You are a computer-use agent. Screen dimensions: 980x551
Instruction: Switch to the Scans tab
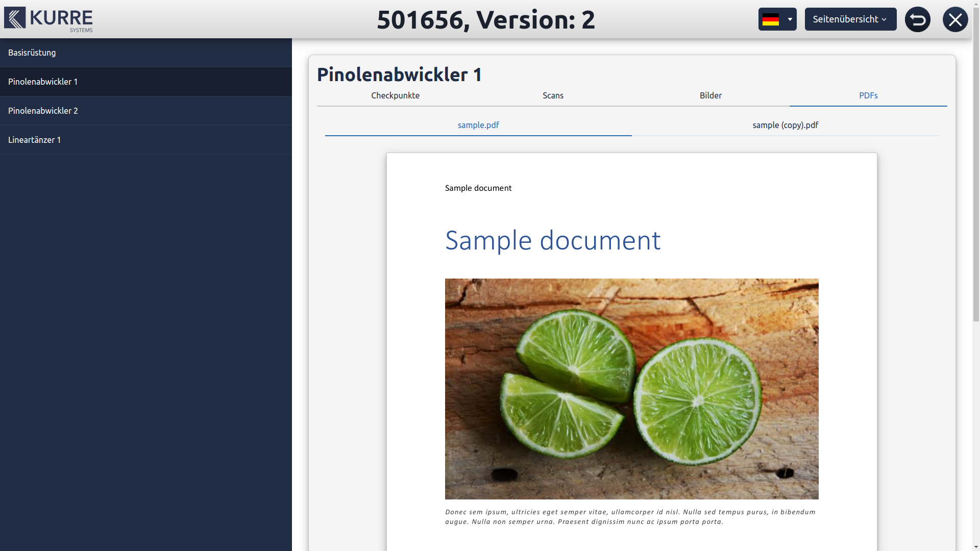click(553, 95)
